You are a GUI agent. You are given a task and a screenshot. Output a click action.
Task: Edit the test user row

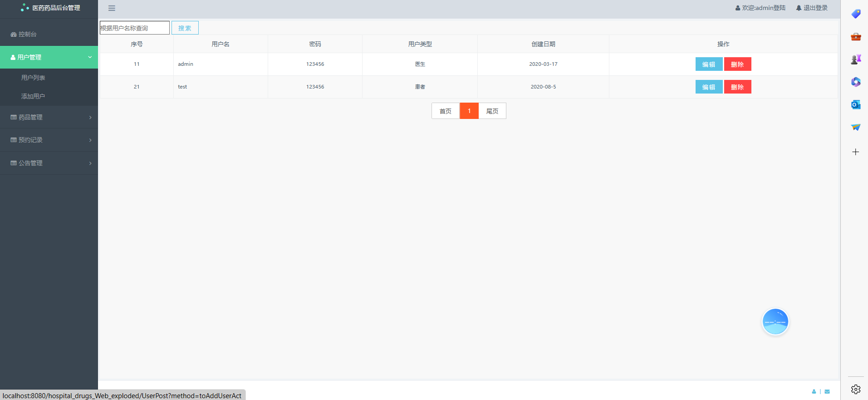709,87
